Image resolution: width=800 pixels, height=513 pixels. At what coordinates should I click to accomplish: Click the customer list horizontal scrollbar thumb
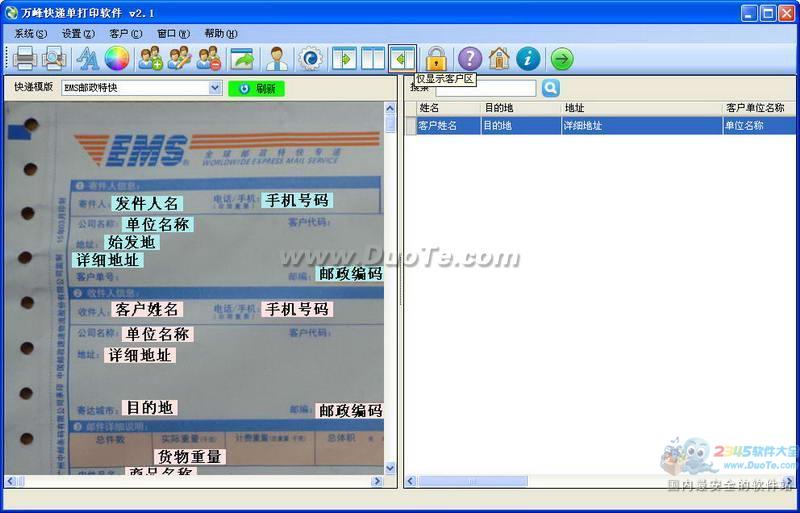[x=473, y=481]
